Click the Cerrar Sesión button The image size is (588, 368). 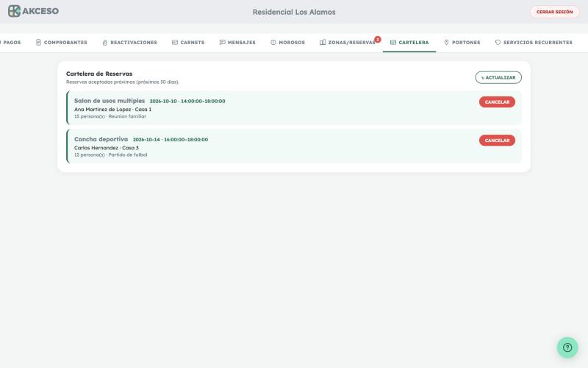coord(554,12)
